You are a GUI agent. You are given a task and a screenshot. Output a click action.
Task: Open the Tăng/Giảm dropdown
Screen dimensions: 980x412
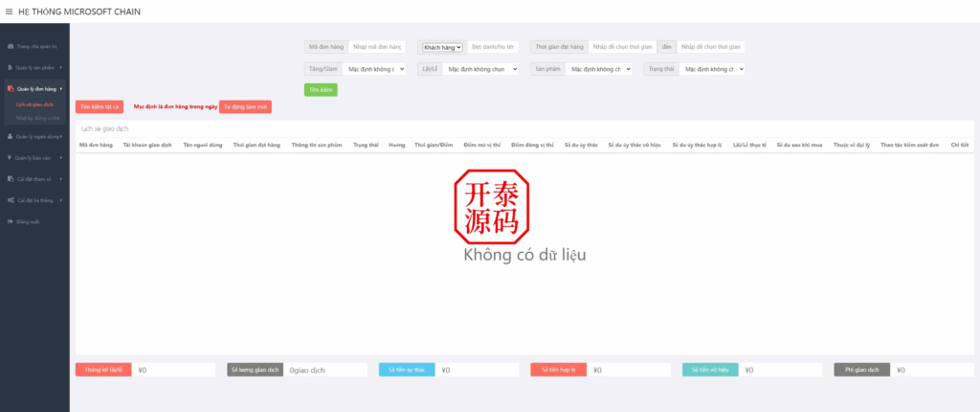[374, 69]
